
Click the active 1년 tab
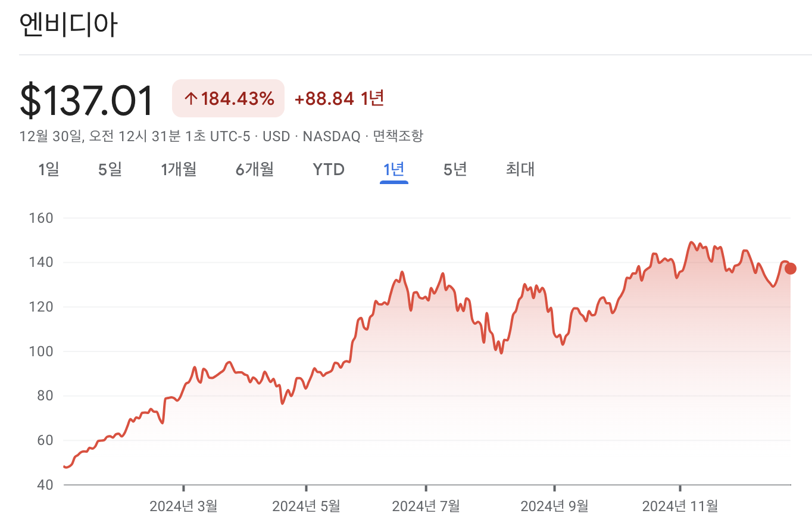click(393, 169)
